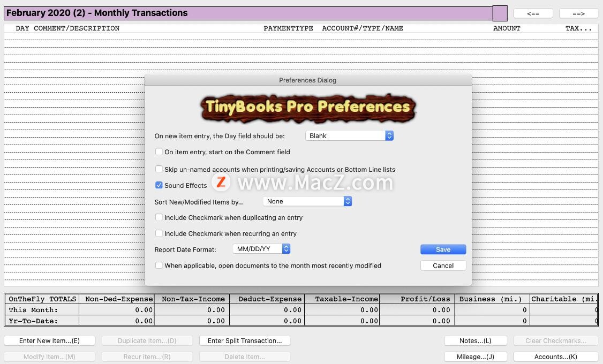Click the 'OnTheFly TOTALS' label

coord(42,299)
